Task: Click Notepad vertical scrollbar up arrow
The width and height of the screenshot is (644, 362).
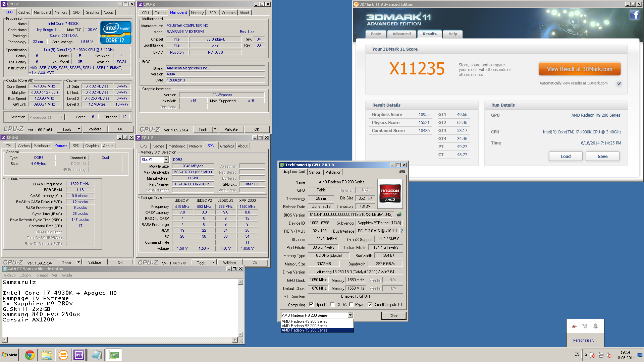Action: (x=240, y=282)
